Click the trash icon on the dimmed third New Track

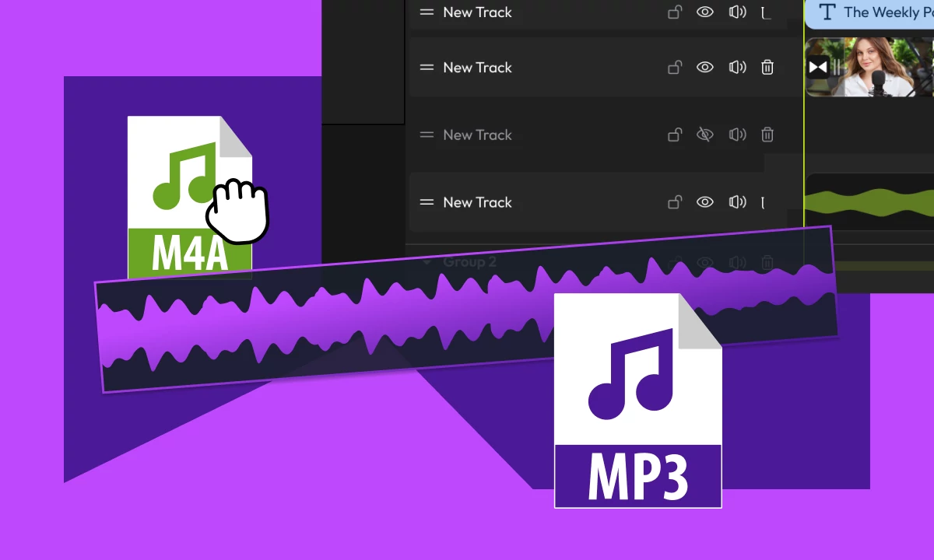coord(767,135)
